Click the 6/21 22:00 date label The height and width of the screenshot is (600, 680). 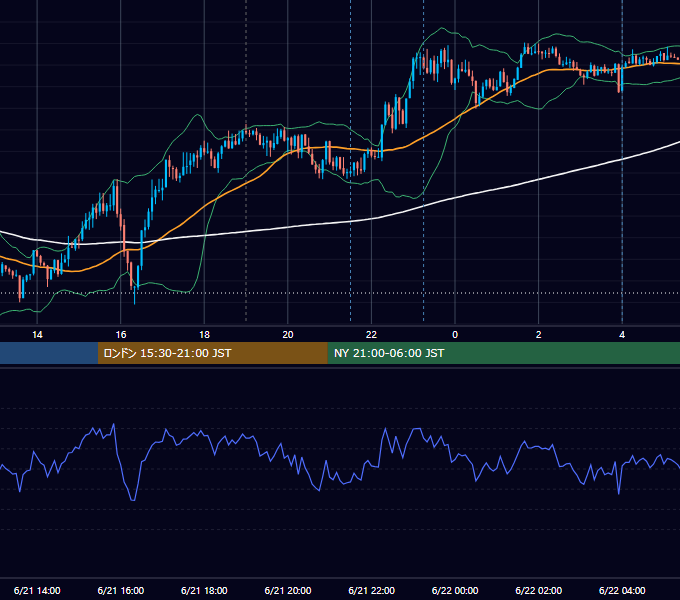click(371, 590)
